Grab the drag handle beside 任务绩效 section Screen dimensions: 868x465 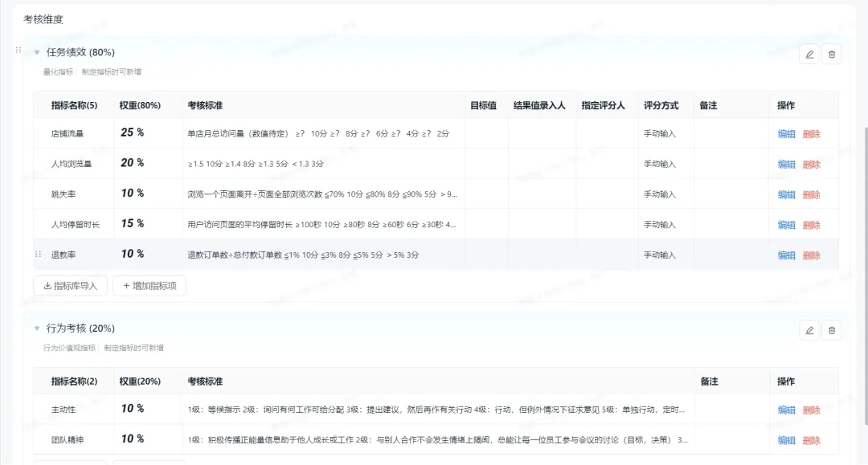(18, 51)
